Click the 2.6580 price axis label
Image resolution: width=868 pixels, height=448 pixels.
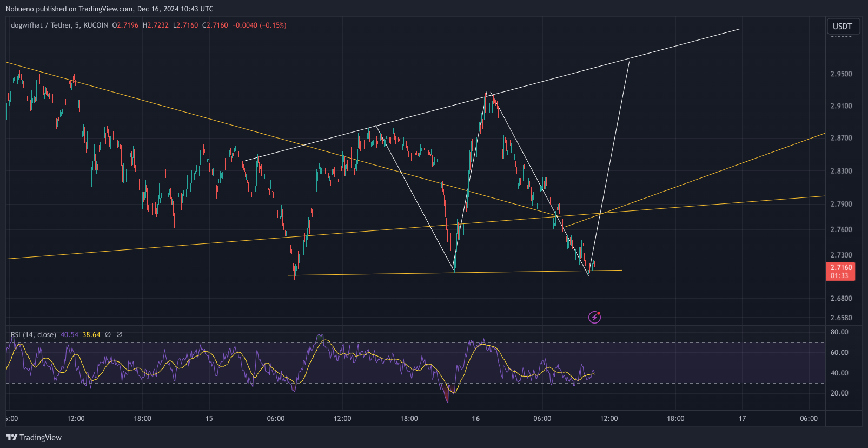pos(841,318)
